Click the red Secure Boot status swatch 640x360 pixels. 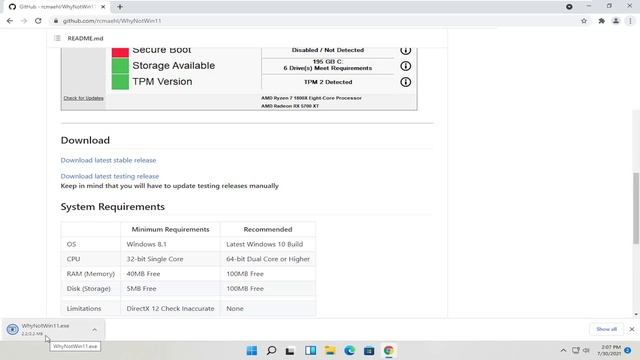point(120,52)
